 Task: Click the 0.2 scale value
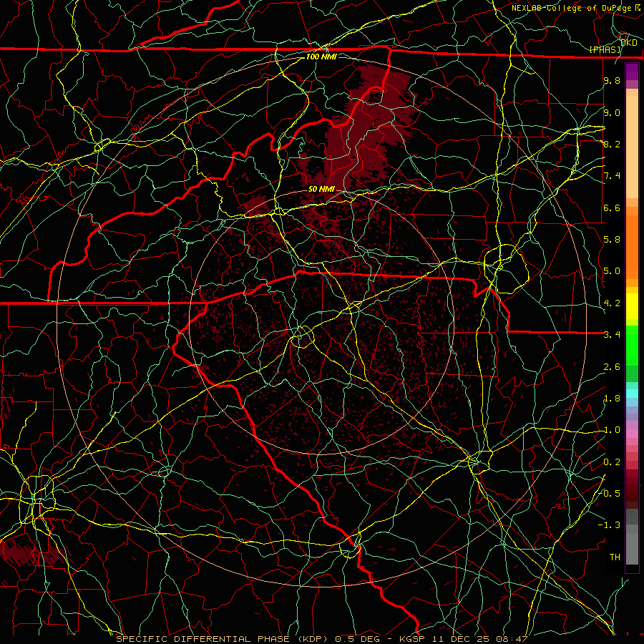612,462
